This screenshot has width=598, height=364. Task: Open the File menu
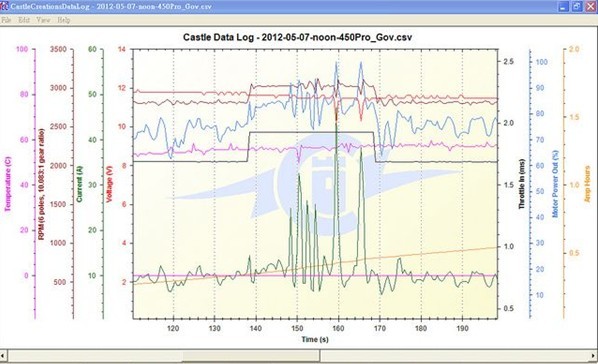(x=6, y=20)
